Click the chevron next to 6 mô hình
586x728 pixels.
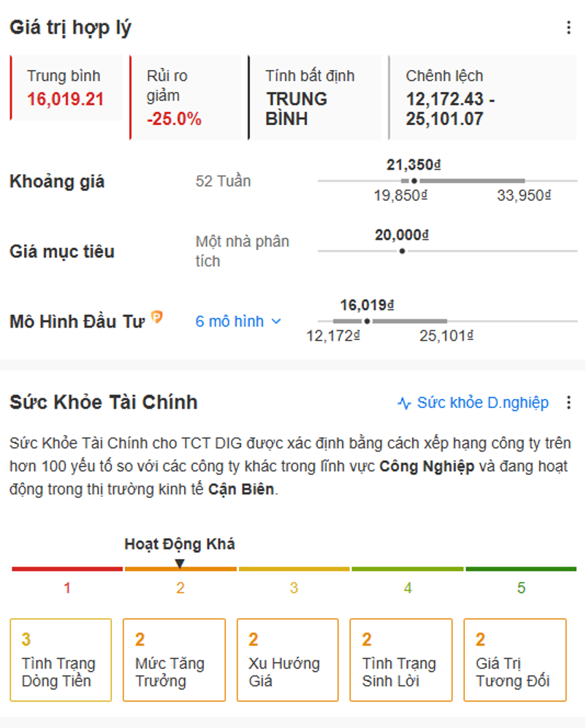pos(276,322)
